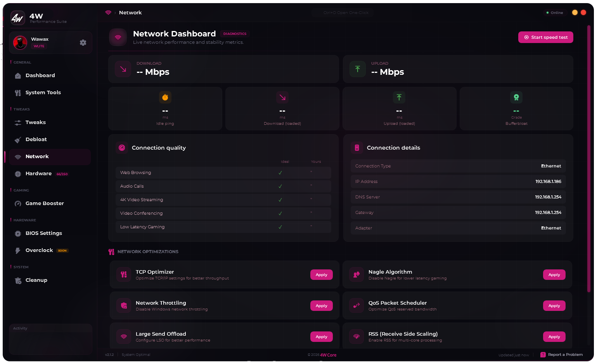Viewport: 597px width, 364px height.
Task: Select the Video Conferencing row
Action: (x=223, y=214)
